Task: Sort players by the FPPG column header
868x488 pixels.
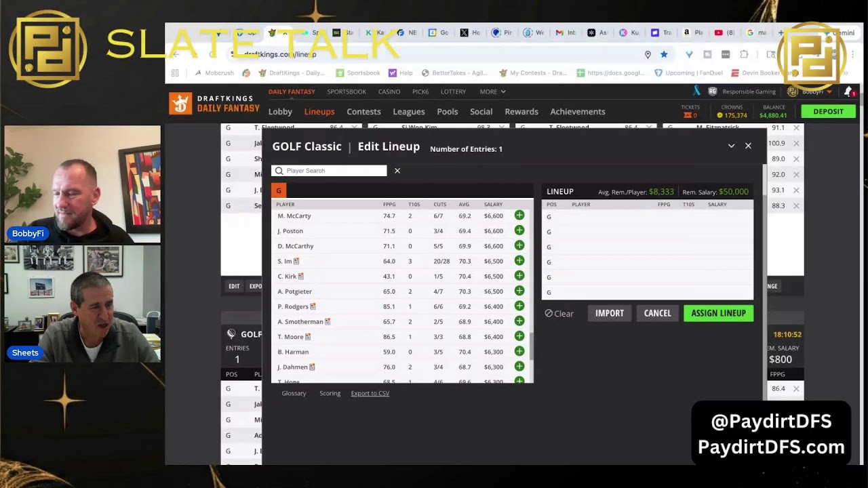Action: pos(389,205)
